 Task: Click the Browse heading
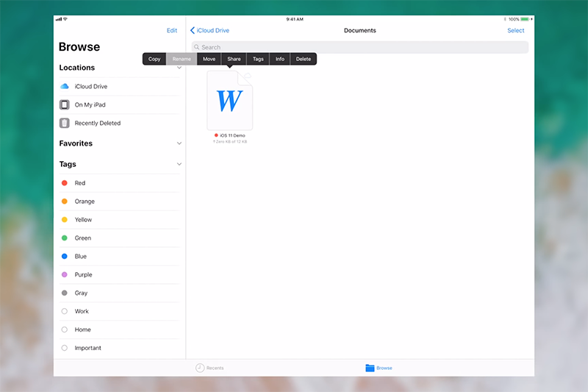coord(79,47)
